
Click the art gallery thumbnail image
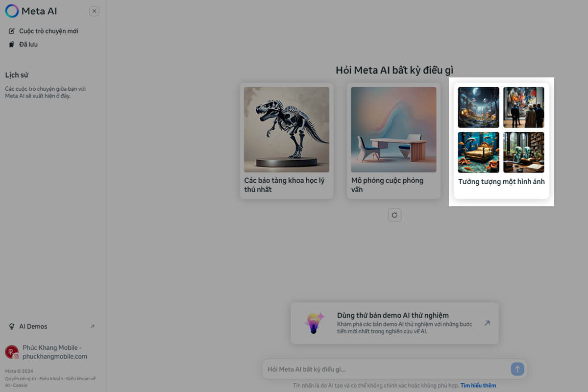pyautogui.click(x=523, y=107)
